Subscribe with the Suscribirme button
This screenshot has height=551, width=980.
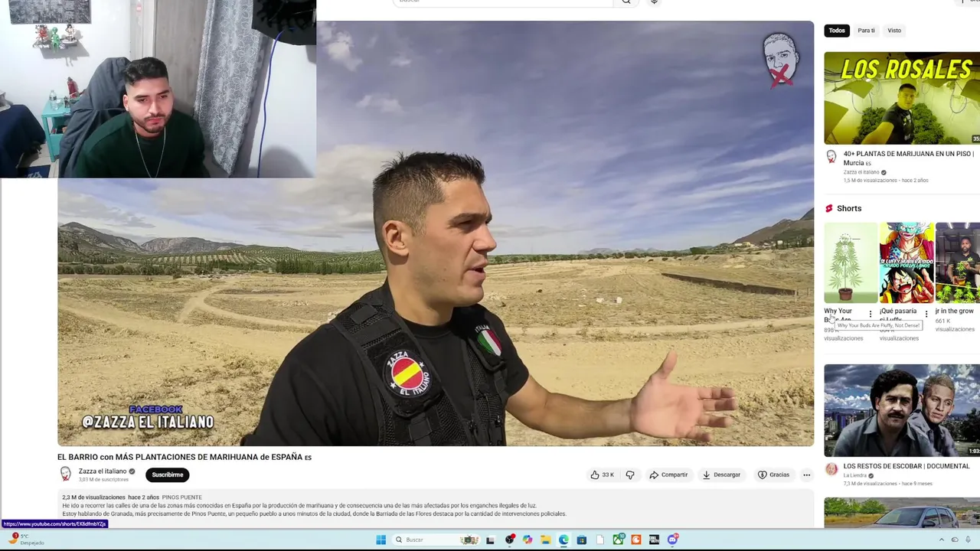click(167, 474)
